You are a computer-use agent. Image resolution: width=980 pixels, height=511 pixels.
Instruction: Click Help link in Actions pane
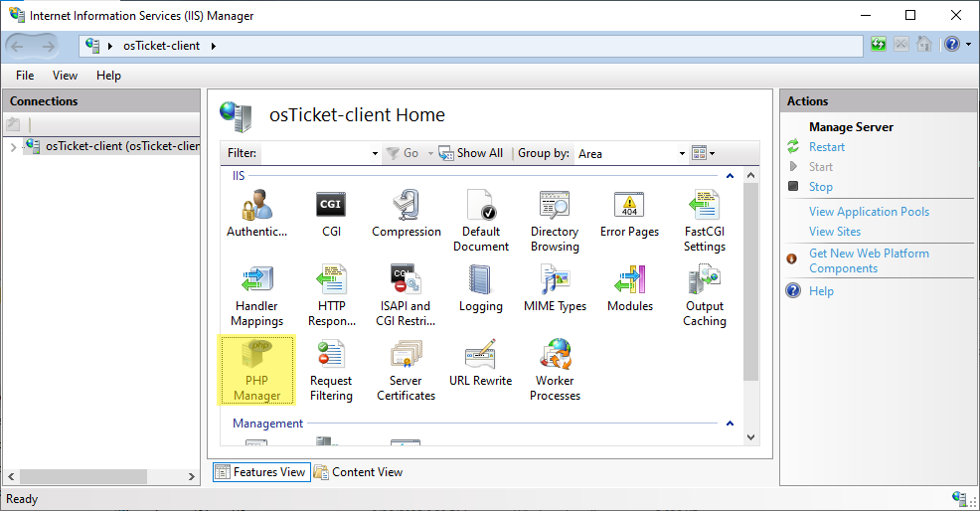(821, 291)
